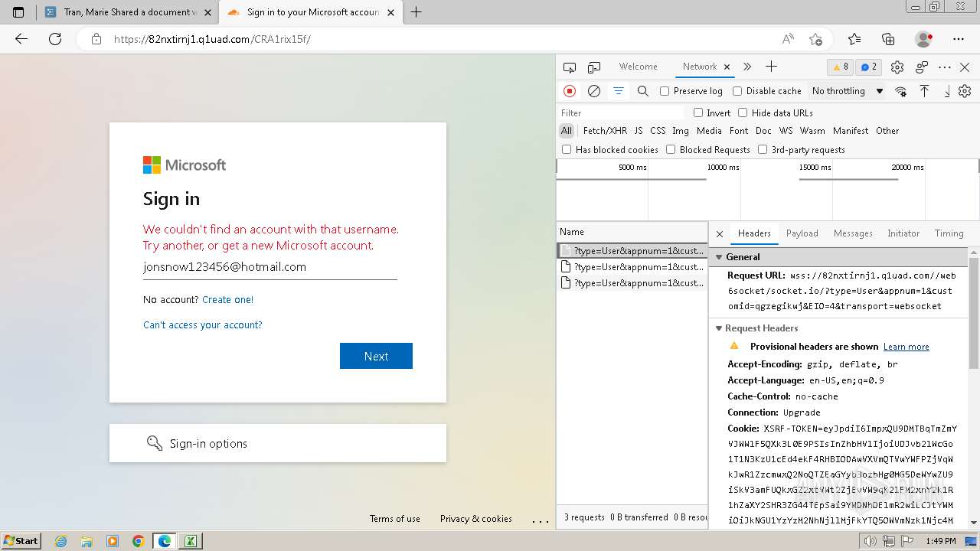Image resolution: width=980 pixels, height=551 pixels.
Task: Click the Read aloud icon in the address bar
Action: pos(788,39)
